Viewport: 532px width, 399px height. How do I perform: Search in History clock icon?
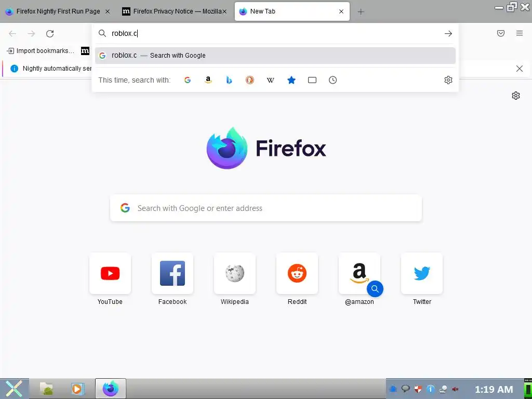[333, 80]
